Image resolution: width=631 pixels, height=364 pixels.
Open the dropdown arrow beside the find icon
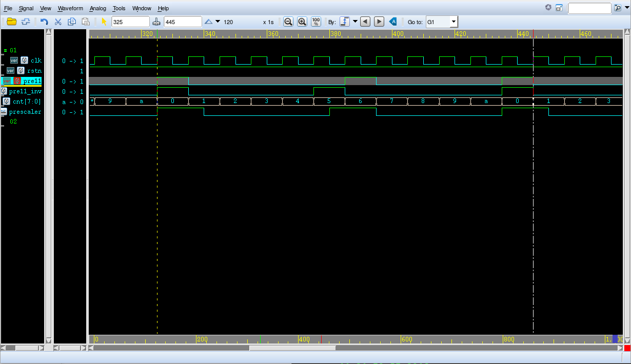click(x=626, y=8)
